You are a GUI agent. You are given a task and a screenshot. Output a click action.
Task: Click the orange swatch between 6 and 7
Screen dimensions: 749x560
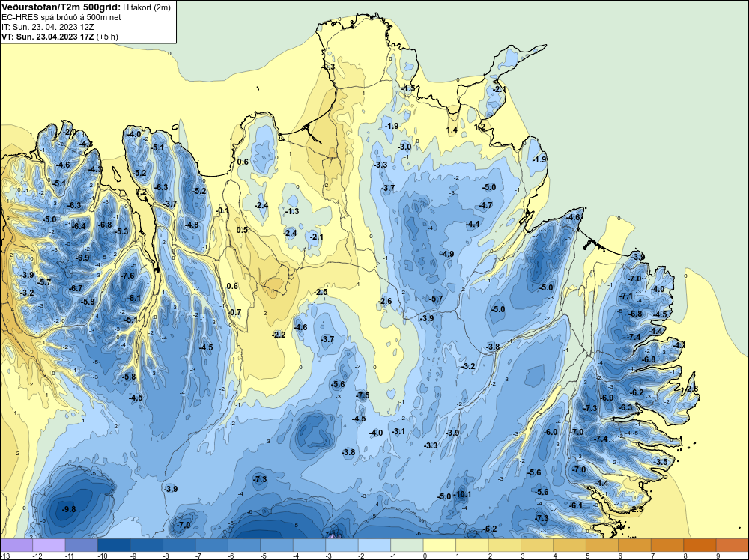635,545
